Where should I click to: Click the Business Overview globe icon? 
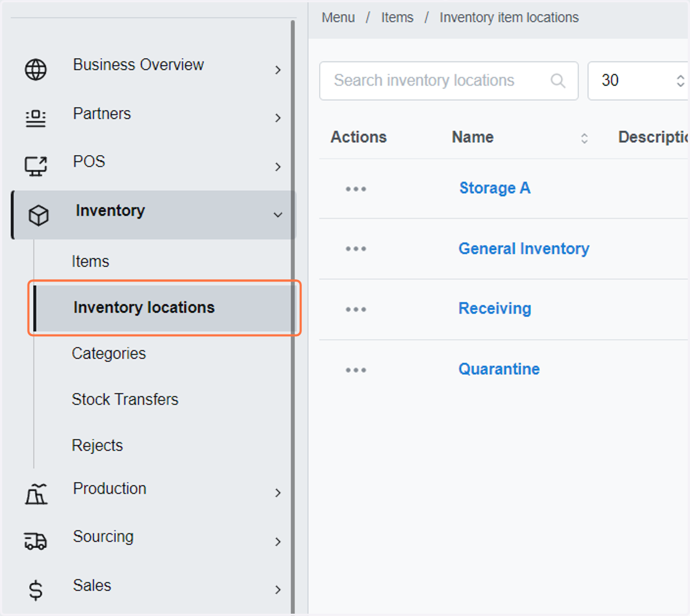(36, 70)
